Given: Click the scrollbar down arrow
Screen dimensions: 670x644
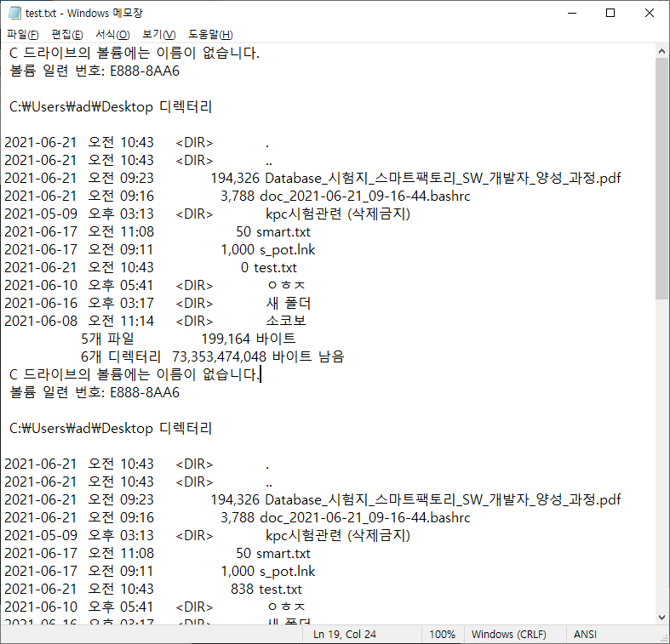Looking at the screenshot, I should coord(661,618).
